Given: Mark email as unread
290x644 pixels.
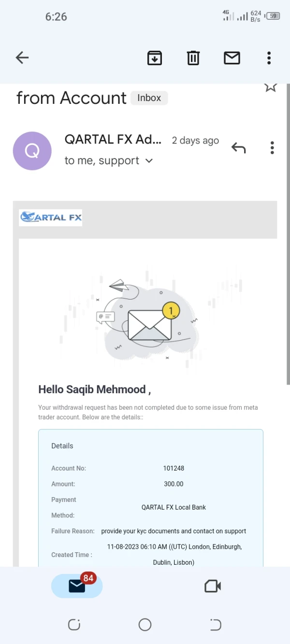Looking at the screenshot, I should pyautogui.click(x=232, y=58).
